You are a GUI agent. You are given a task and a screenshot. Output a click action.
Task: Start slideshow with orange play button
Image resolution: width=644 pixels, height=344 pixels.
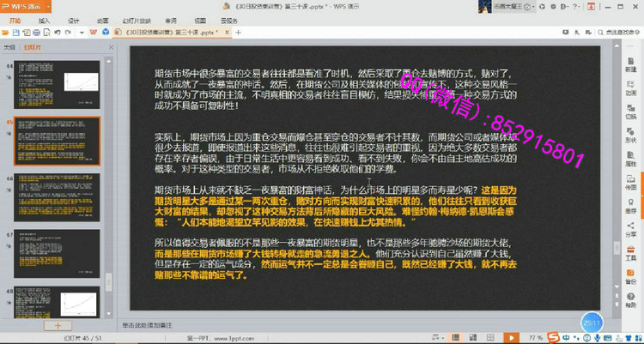tap(512, 338)
